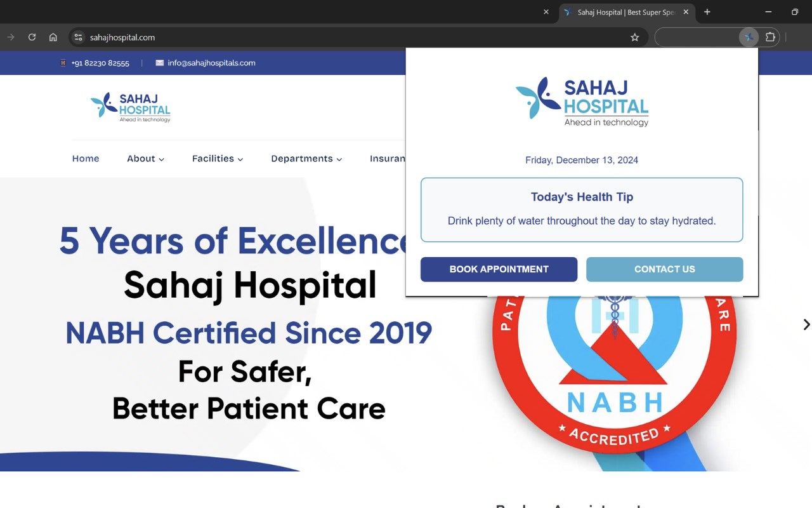Switch to the Sahaj Hospital tab

pyautogui.click(x=627, y=12)
